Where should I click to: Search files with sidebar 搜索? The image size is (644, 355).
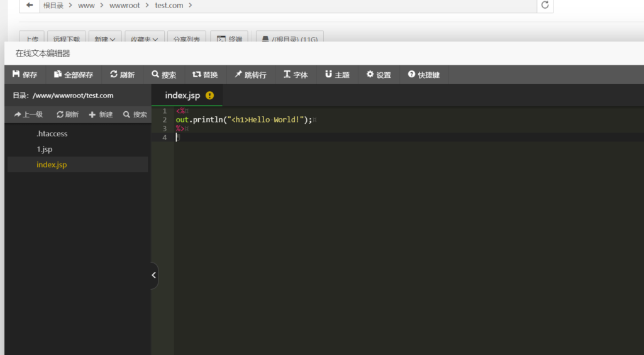(x=135, y=114)
